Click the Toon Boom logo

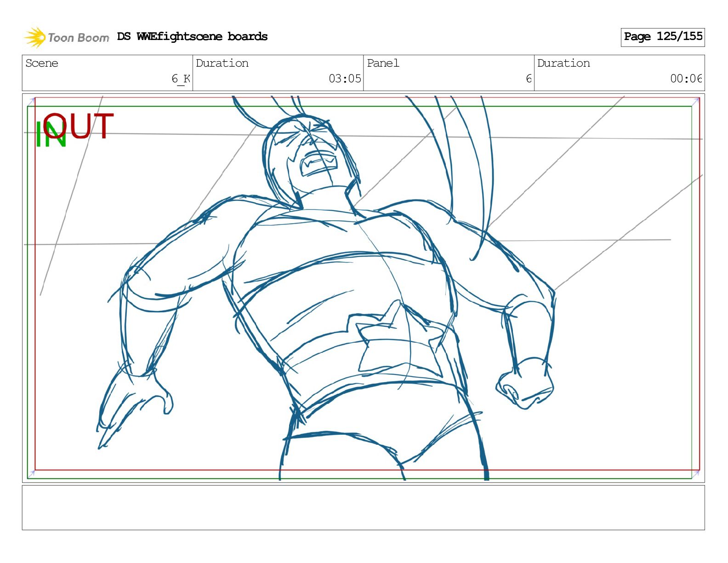67,37
